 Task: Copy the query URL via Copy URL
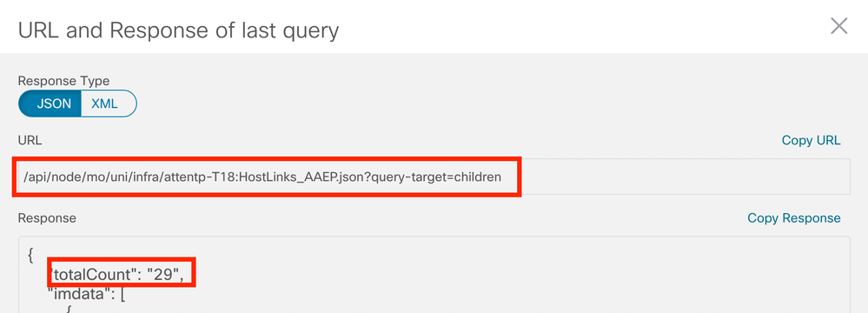click(x=811, y=140)
